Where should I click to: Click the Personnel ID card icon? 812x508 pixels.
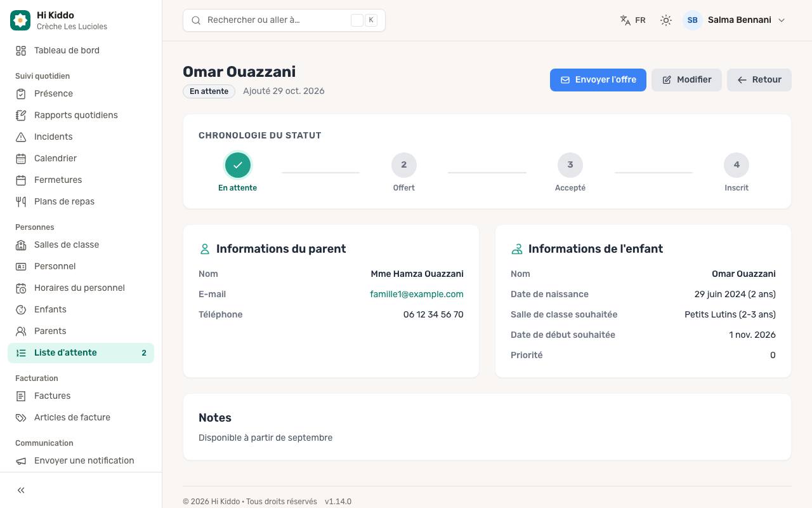click(x=21, y=267)
